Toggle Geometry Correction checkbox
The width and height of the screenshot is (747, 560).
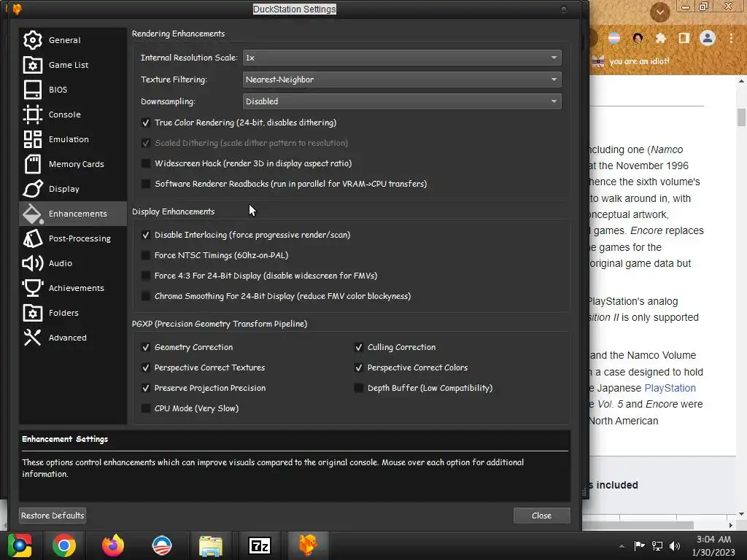tap(146, 347)
